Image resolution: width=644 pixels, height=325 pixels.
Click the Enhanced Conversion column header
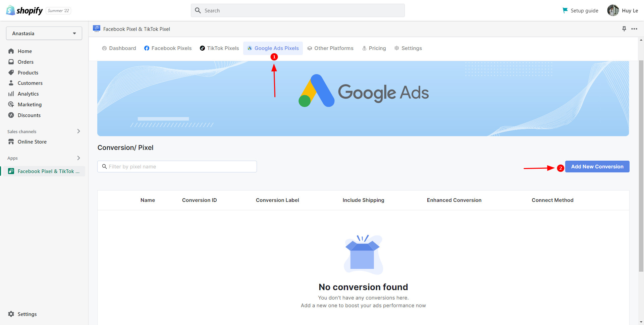pos(454,200)
